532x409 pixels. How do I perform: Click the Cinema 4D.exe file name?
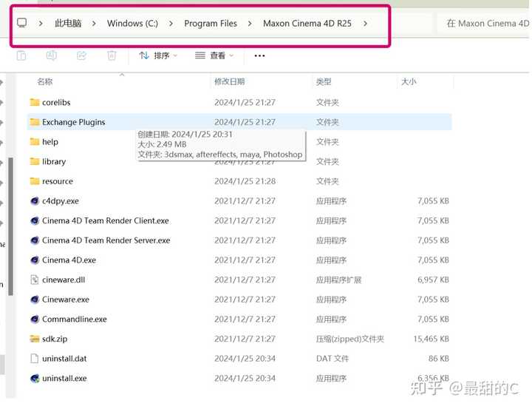[x=69, y=260]
